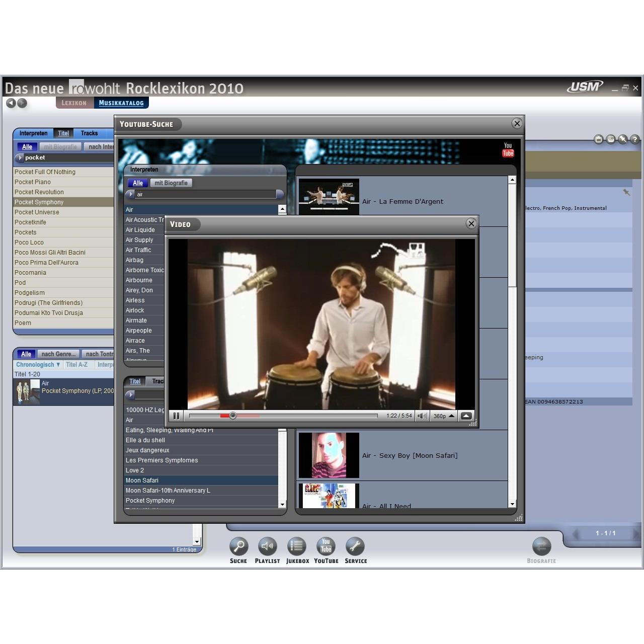Click the arrow button beside air search
The image size is (644, 644).
click(130, 194)
